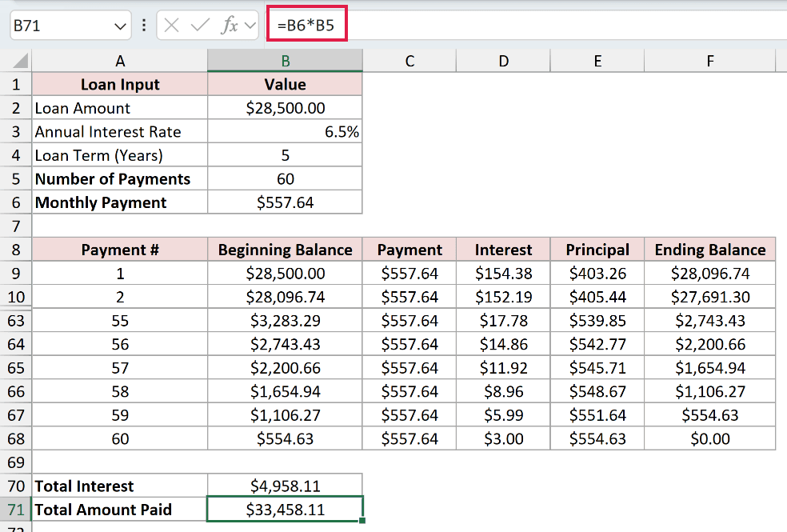787x532 pixels.
Task: Select column E header
Action: pyautogui.click(x=597, y=61)
